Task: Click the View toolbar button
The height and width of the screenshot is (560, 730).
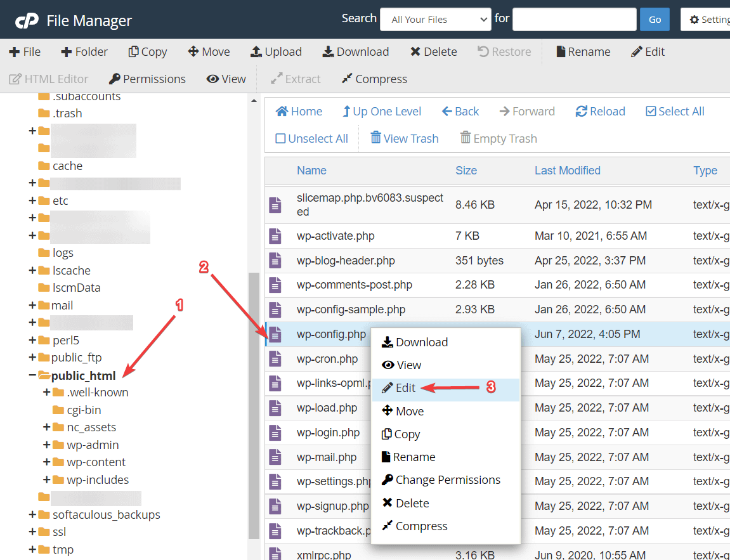Action: pyautogui.click(x=226, y=79)
